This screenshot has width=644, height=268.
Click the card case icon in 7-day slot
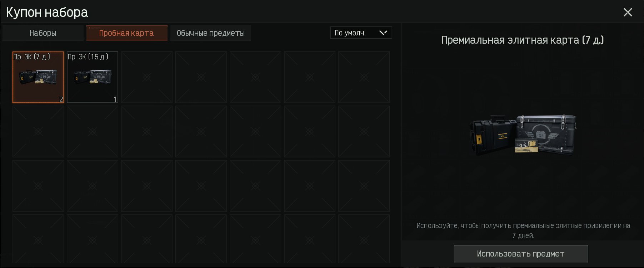[38, 77]
